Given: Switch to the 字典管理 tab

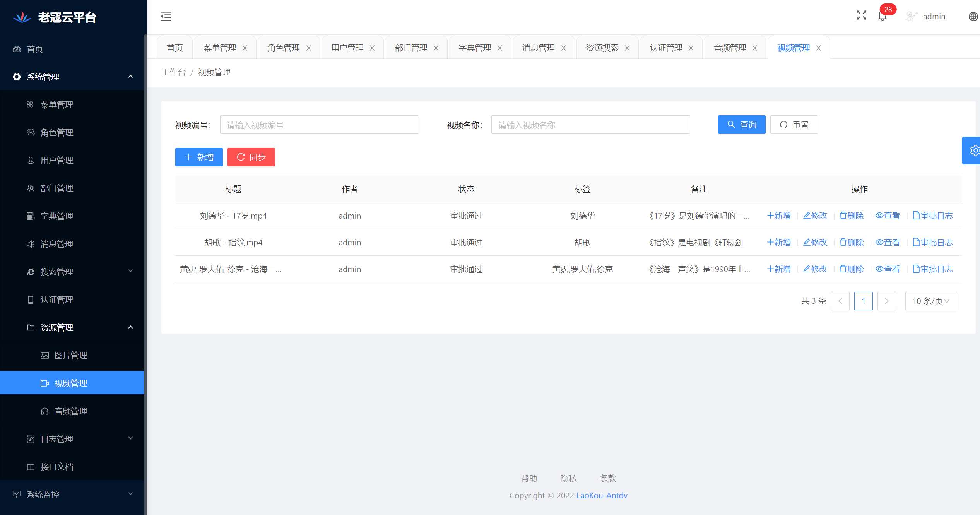Looking at the screenshot, I should pos(475,48).
